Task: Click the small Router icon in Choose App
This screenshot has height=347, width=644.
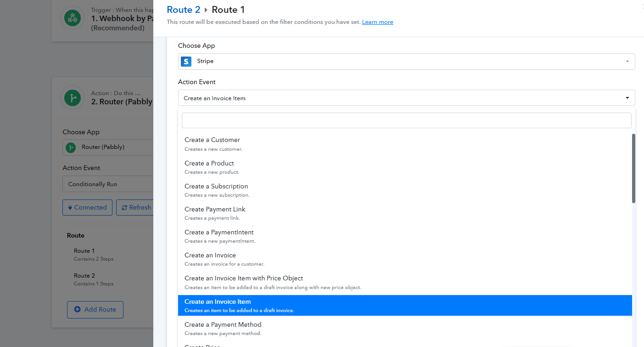Action: 71,148
